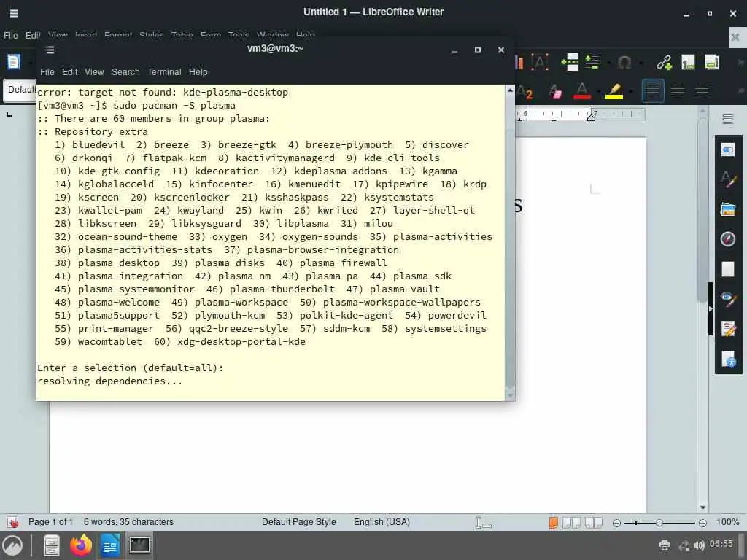Screen dimensions: 747x560
Task: Open the Default paragraph style combo box
Action: click(x=20, y=90)
